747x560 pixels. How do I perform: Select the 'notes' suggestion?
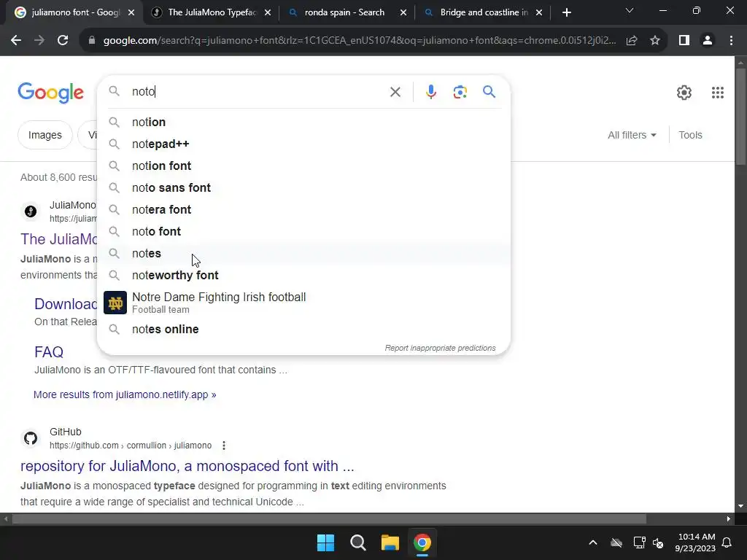[304, 254]
